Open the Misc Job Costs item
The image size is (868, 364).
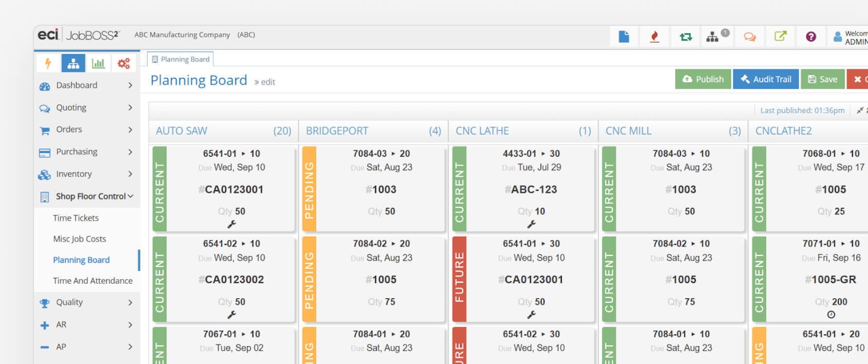pyautogui.click(x=80, y=239)
